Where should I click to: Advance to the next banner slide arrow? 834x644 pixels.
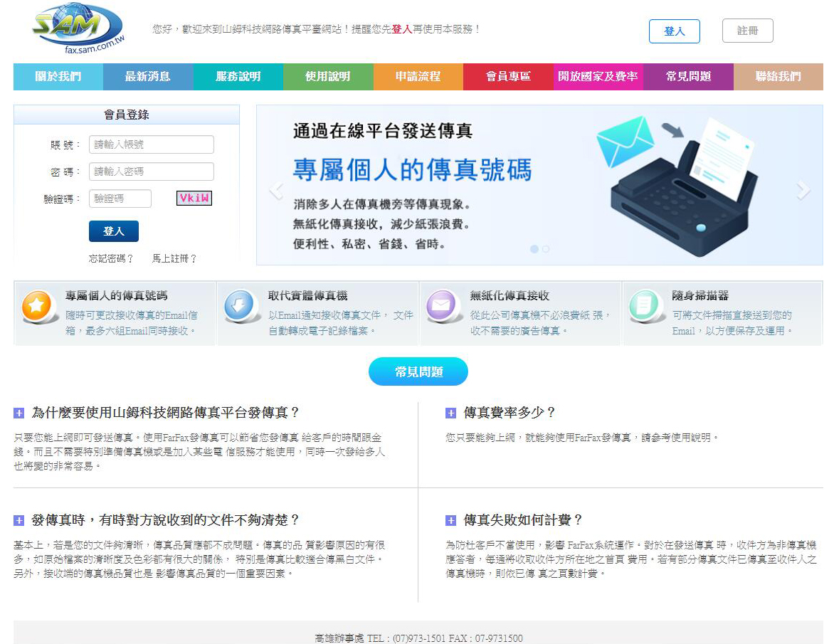[x=803, y=190]
